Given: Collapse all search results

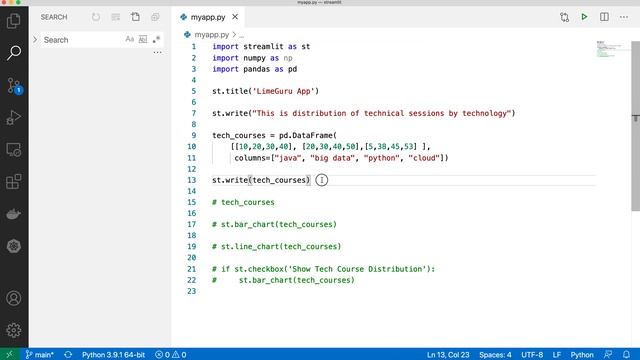Looking at the screenshot, I should [155, 17].
